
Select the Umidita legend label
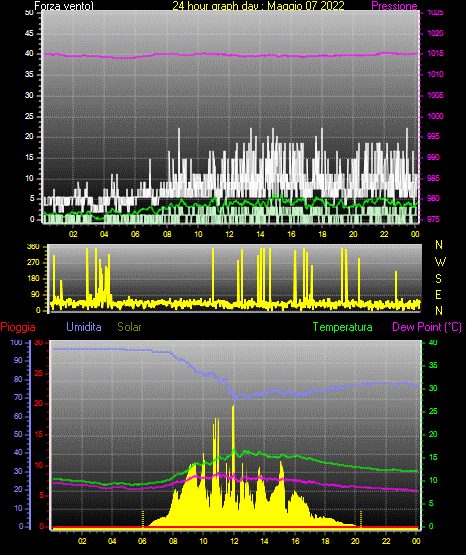[84, 327]
